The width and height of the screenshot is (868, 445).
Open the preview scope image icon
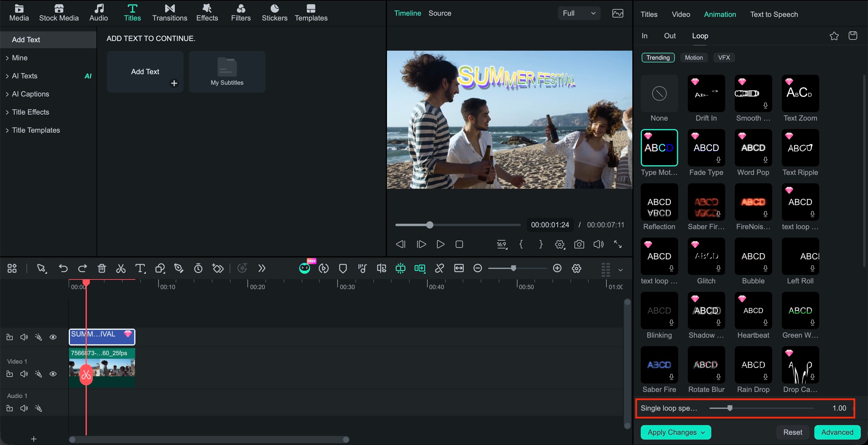pyautogui.click(x=617, y=14)
